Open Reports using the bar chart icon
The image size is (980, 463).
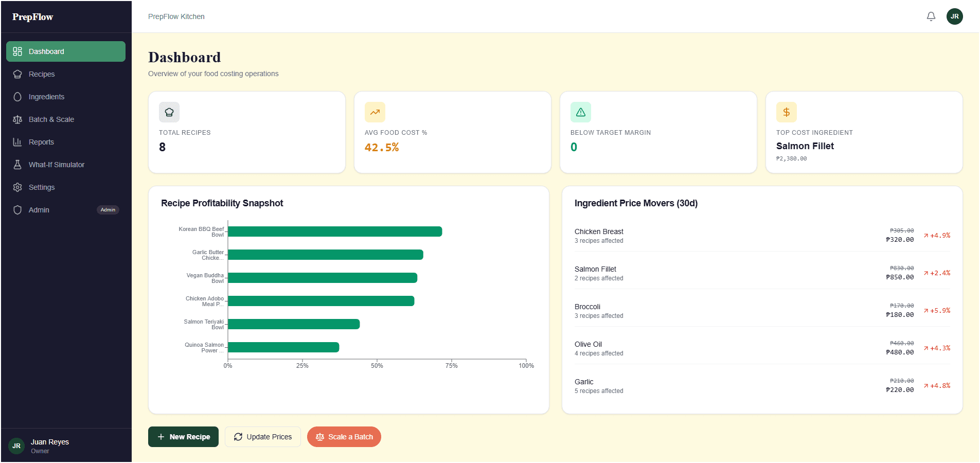(18, 142)
